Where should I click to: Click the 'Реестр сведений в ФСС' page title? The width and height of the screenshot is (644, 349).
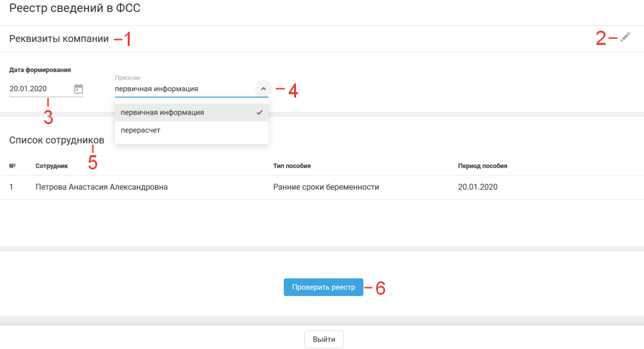pyautogui.click(x=75, y=9)
